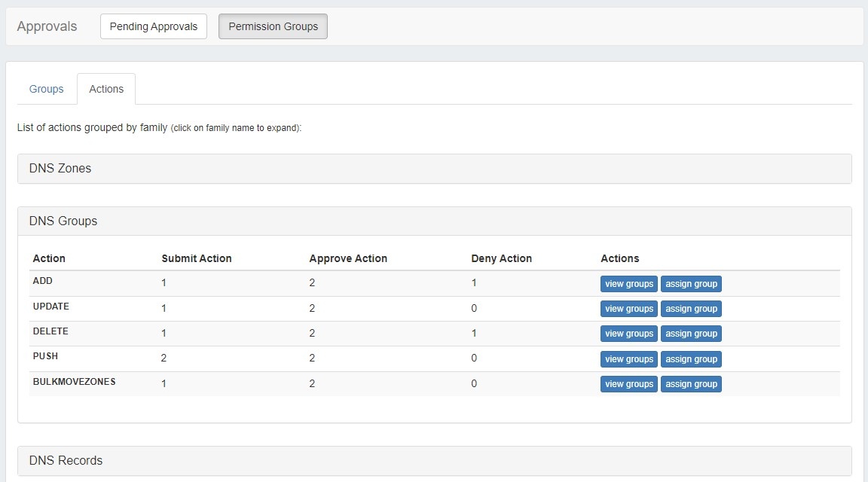Assign group to the DELETE action

[x=691, y=334]
